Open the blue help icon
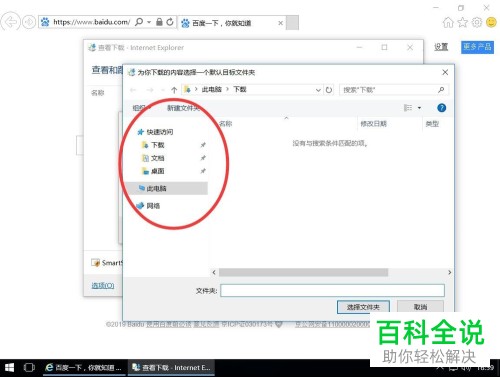 (441, 108)
